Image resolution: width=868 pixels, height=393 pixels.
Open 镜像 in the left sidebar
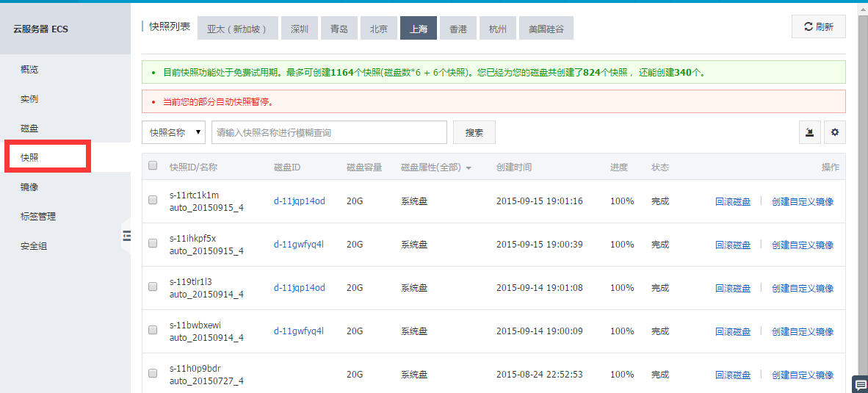pyautogui.click(x=29, y=187)
